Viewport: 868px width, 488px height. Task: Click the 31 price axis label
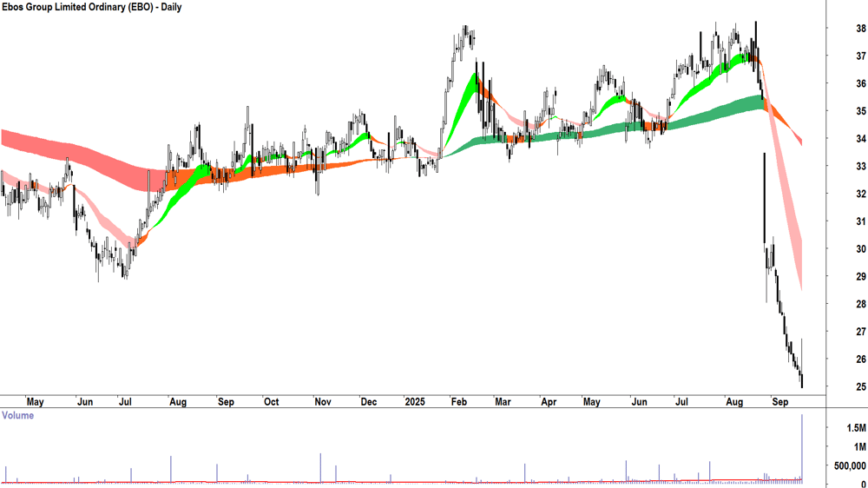(861, 221)
